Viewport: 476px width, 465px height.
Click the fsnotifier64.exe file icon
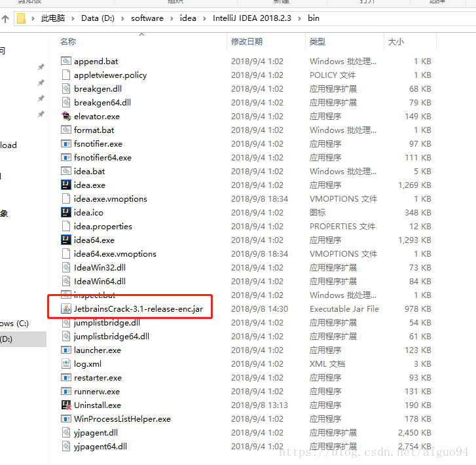click(x=66, y=157)
